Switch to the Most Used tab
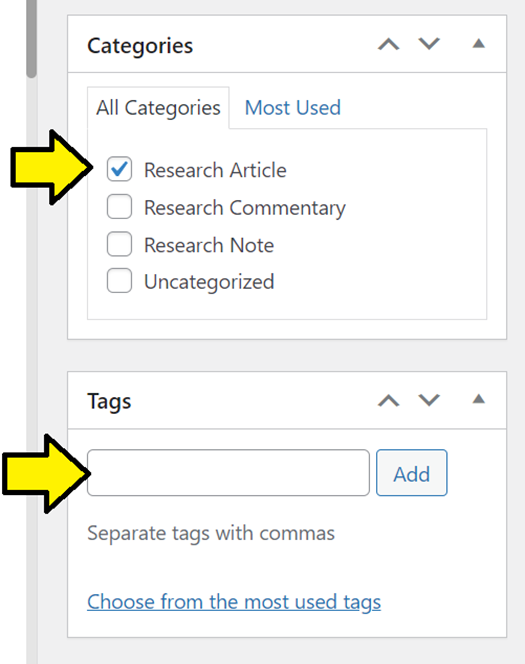Screen dimensions: 525x664 point(293,108)
